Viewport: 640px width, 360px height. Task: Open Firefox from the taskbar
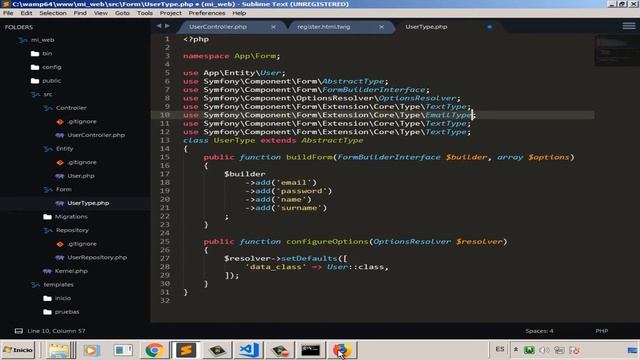click(342, 350)
